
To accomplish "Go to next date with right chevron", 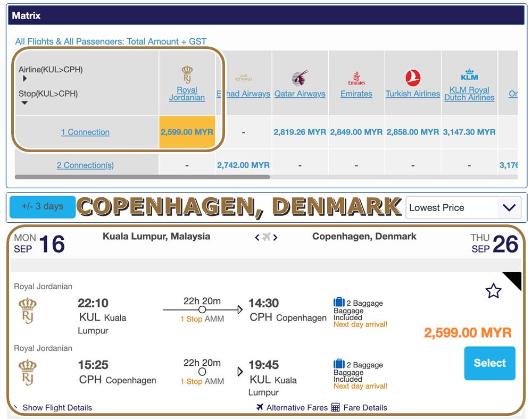I will (275, 237).
